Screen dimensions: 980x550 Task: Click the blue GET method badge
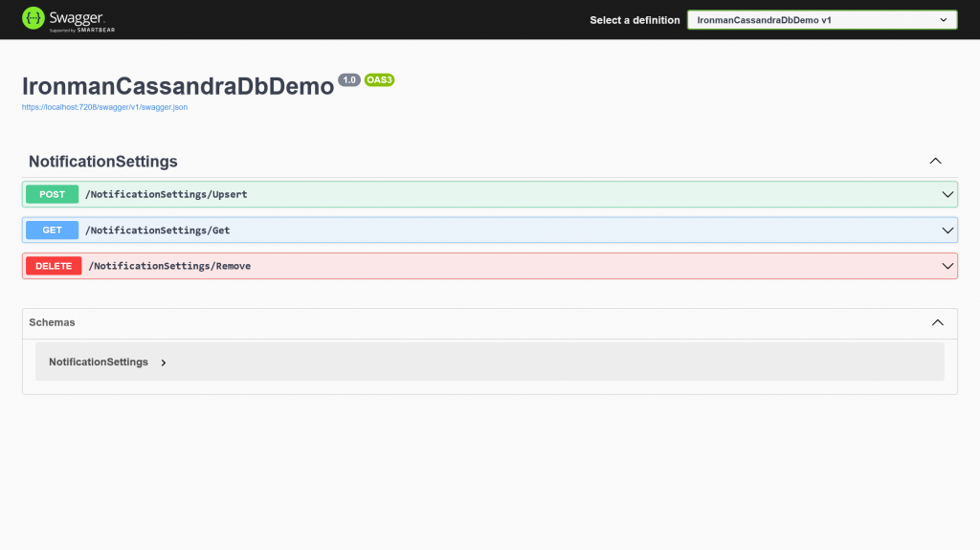(x=52, y=230)
